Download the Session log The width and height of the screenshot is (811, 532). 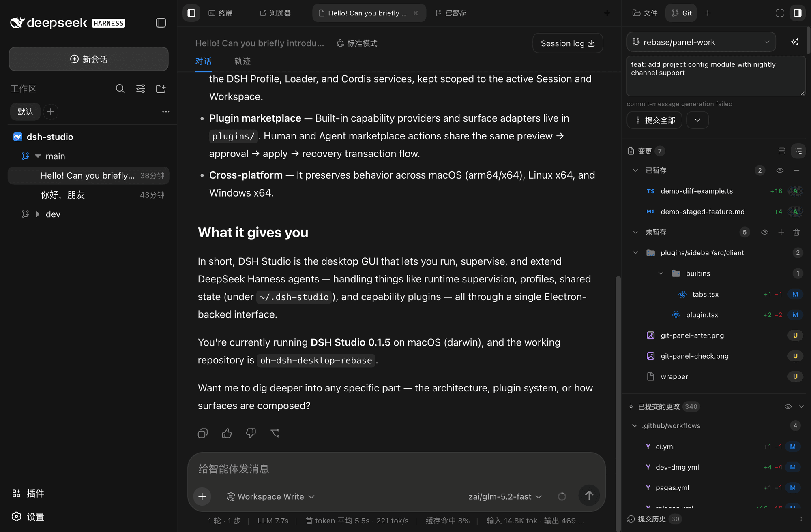coord(568,43)
